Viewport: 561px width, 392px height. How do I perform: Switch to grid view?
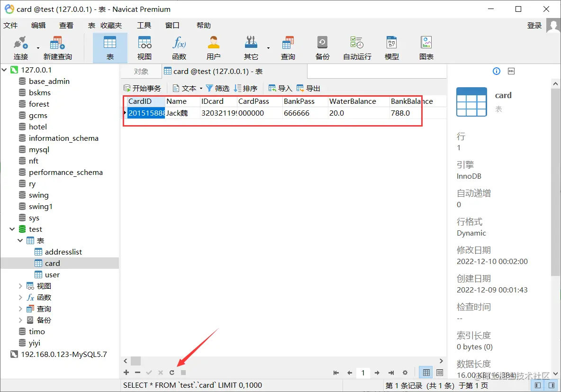click(426, 373)
